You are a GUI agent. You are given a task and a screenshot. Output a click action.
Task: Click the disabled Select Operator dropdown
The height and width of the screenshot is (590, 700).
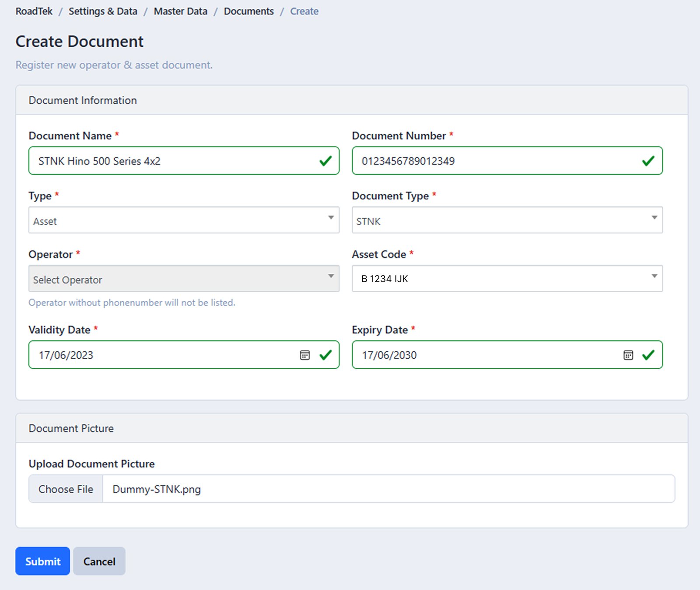pos(184,279)
